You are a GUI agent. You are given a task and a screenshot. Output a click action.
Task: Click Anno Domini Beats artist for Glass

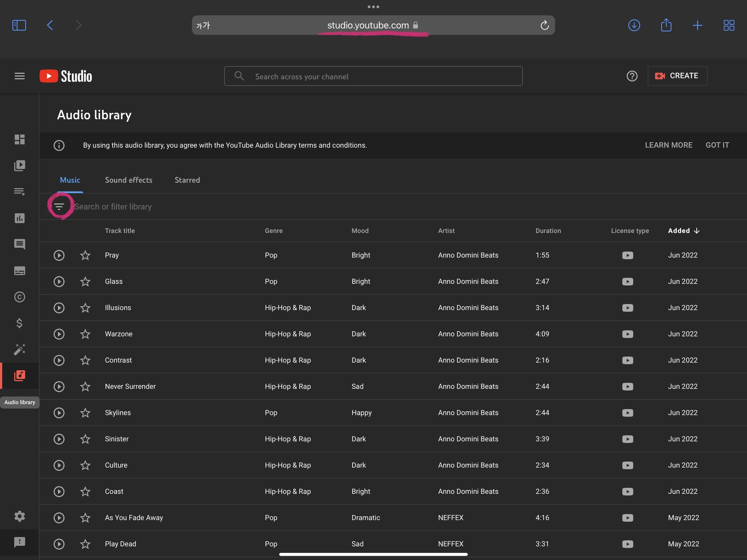(x=468, y=281)
